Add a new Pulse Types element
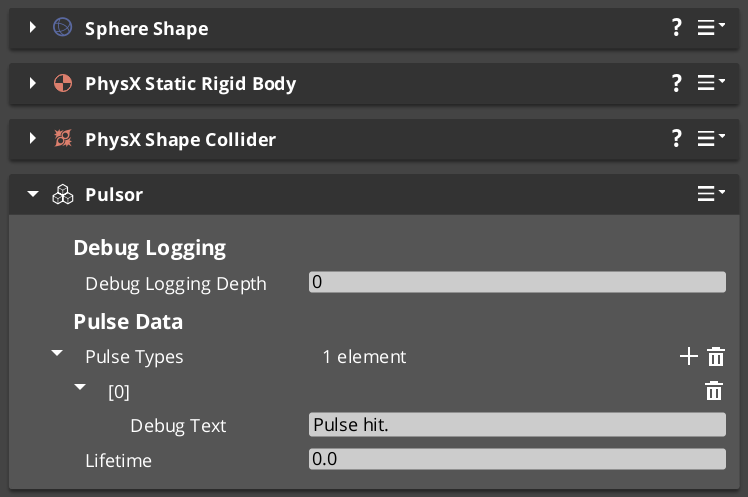Image resolution: width=748 pixels, height=497 pixels. pyautogui.click(x=688, y=357)
